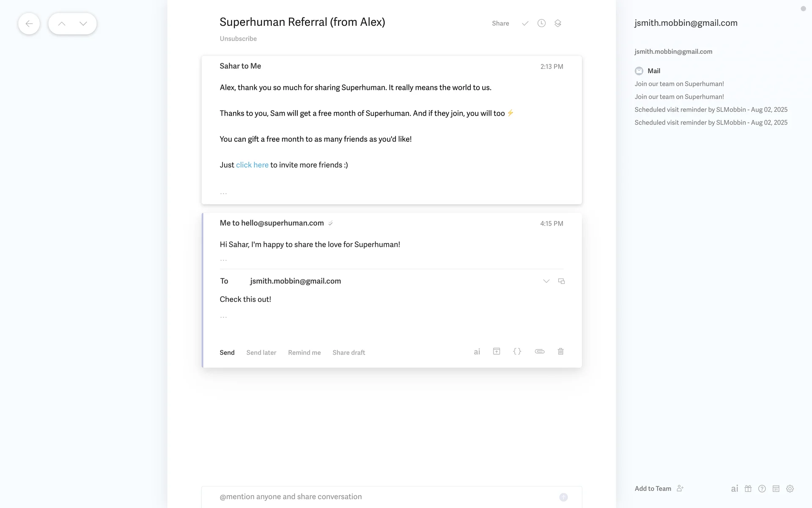
Task: Open the remind-me clock icon in header
Action: [x=541, y=23]
